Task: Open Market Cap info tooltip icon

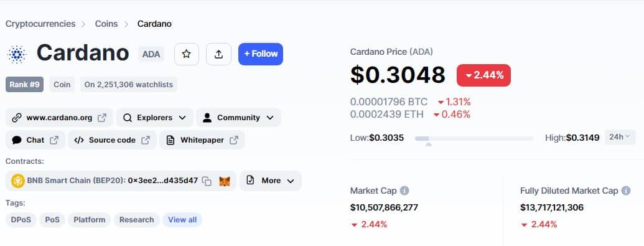Action: tap(404, 191)
